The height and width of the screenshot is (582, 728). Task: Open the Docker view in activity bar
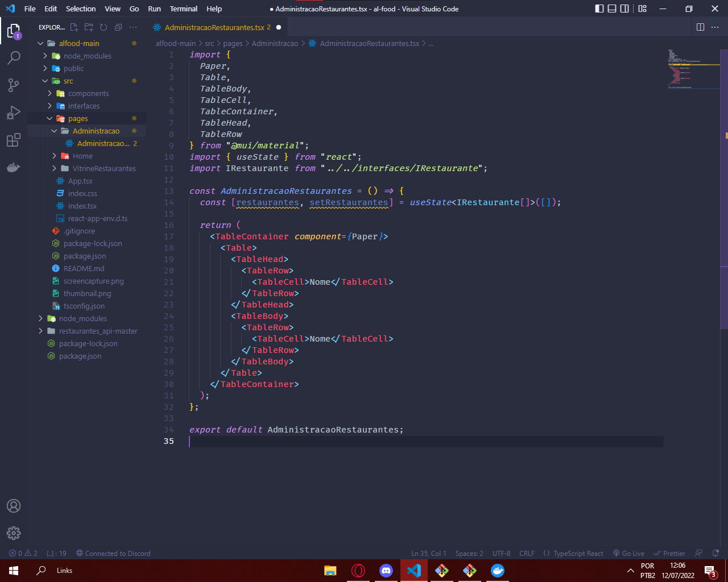point(14,167)
